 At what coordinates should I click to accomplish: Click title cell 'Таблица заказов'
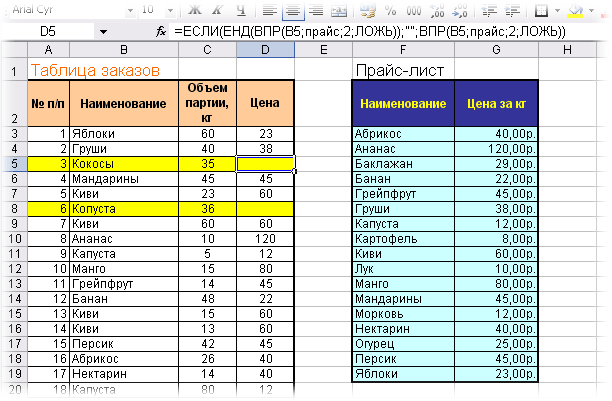pos(95,70)
